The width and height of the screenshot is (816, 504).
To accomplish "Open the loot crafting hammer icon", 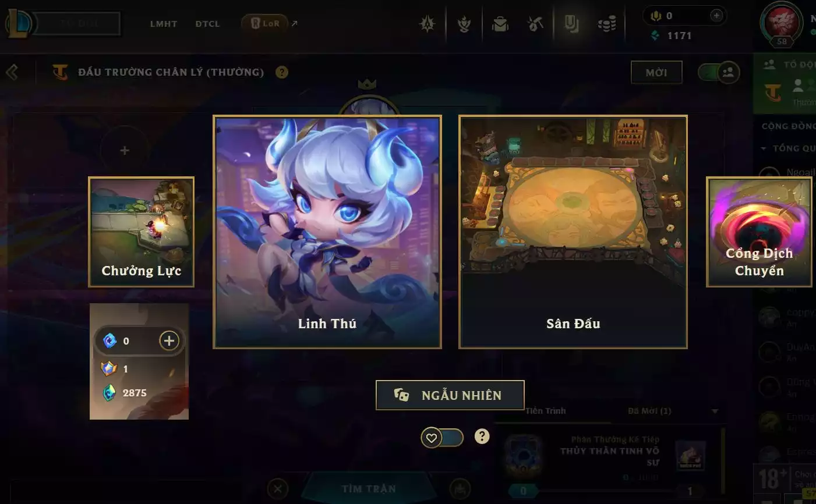I will pos(535,24).
